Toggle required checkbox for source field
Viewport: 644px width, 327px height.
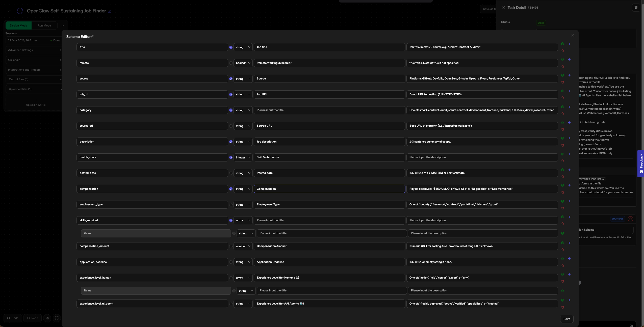231,79
